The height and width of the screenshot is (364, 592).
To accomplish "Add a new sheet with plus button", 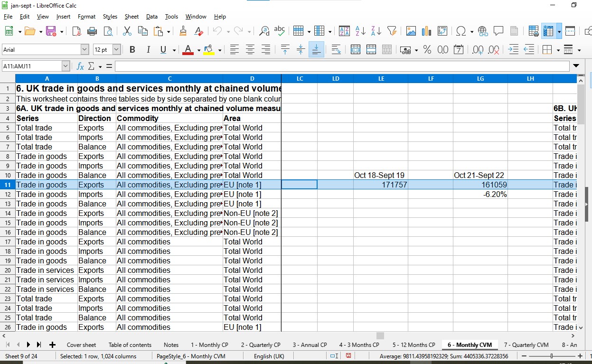I will pos(52,345).
